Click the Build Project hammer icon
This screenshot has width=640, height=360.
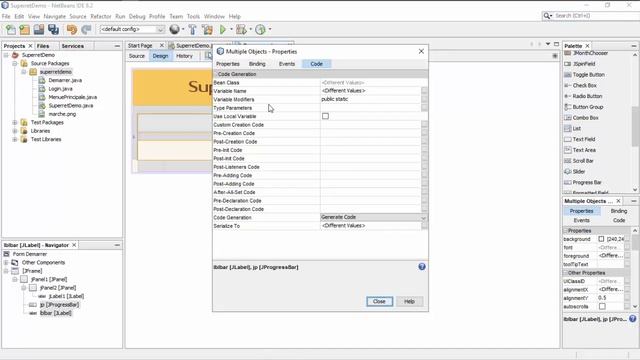[x=193, y=29]
